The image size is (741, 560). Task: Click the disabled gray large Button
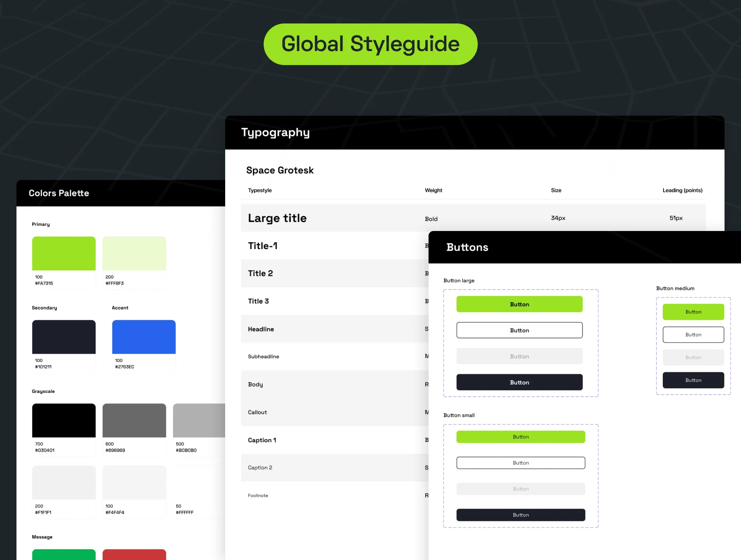[x=520, y=356]
